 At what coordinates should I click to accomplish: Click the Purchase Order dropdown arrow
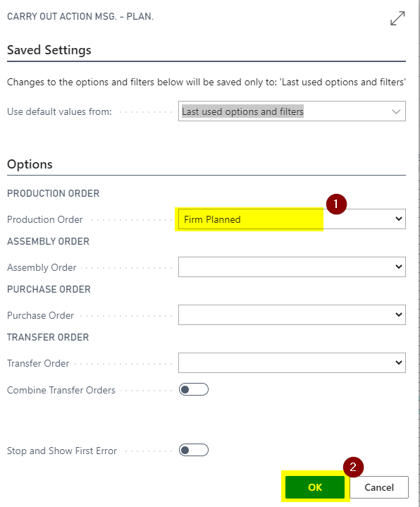pyautogui.click(x=399, y=314)
